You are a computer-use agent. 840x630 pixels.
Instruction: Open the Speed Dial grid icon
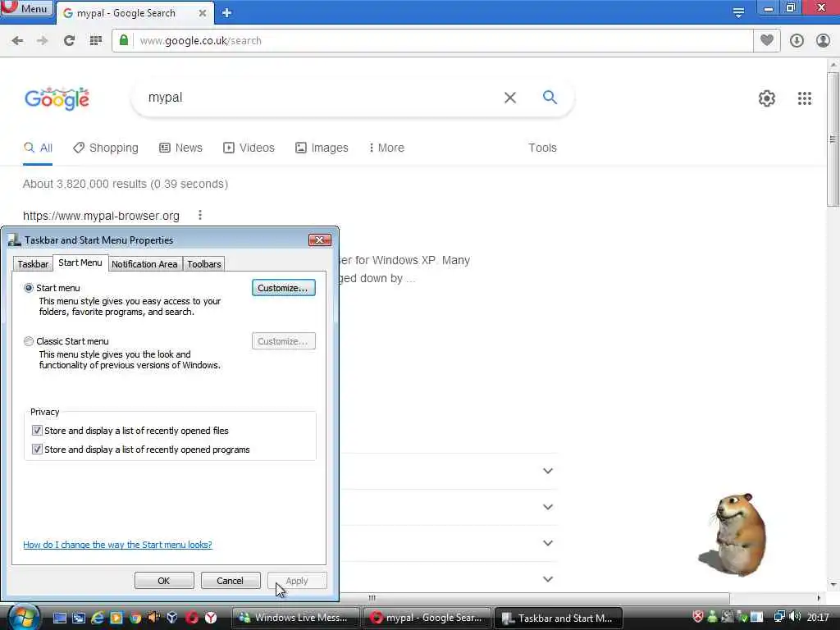[x=96, y=41]
